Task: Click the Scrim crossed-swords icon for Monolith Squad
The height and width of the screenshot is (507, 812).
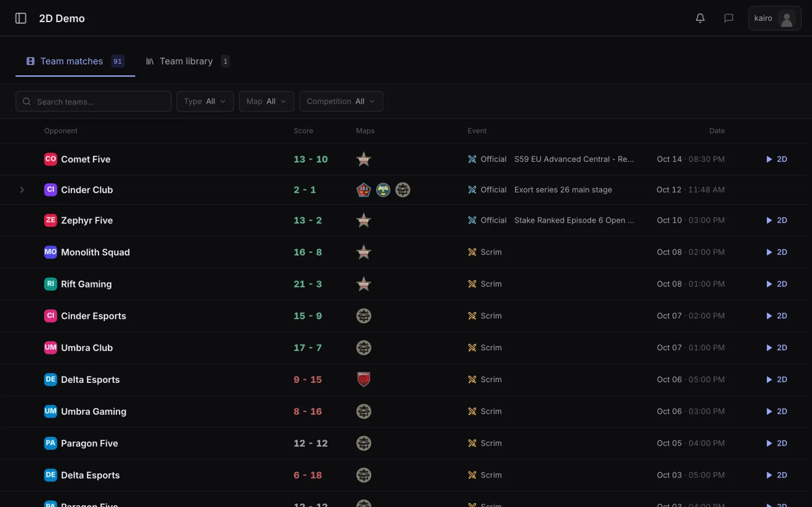Action: [472, 252]
